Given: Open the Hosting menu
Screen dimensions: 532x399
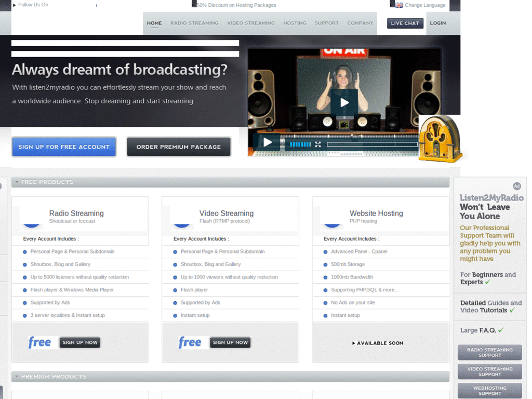Looking at the screenshot, I should [x=295, y=23].
